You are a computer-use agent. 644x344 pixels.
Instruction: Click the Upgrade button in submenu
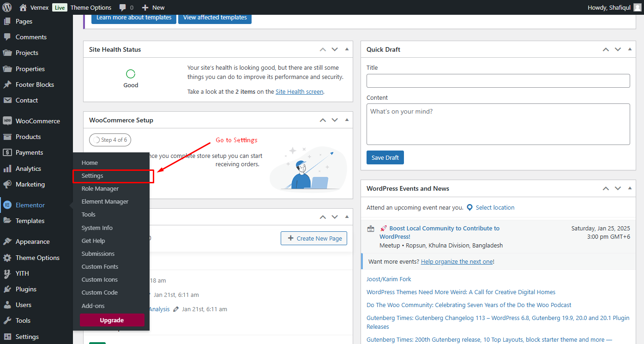(x=112, y=320)
